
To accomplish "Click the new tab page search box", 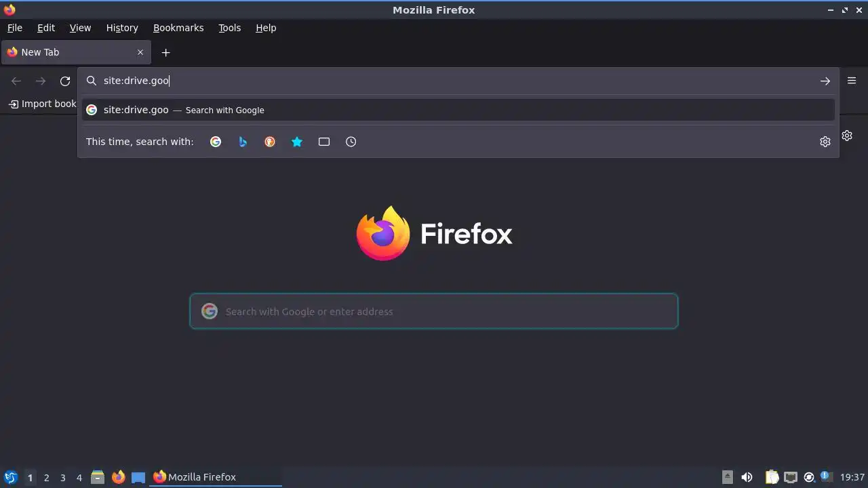I will tap(434, 311).
